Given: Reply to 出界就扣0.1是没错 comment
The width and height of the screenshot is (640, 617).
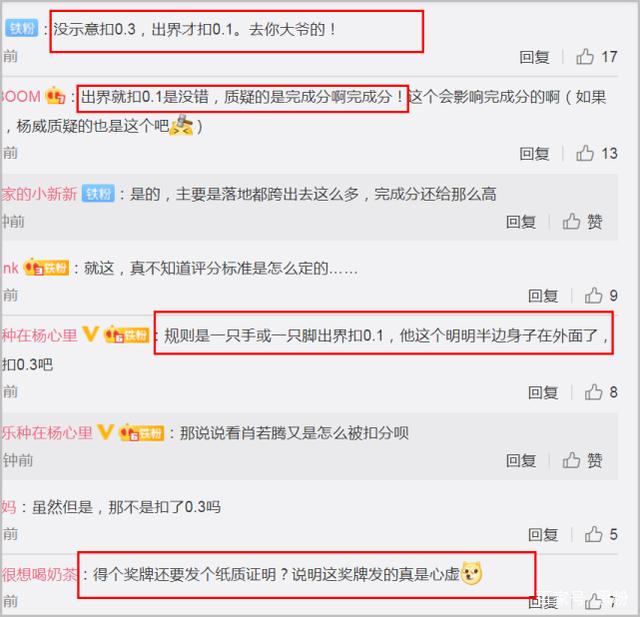Looking at the screenshot, I should click(534, 154).
